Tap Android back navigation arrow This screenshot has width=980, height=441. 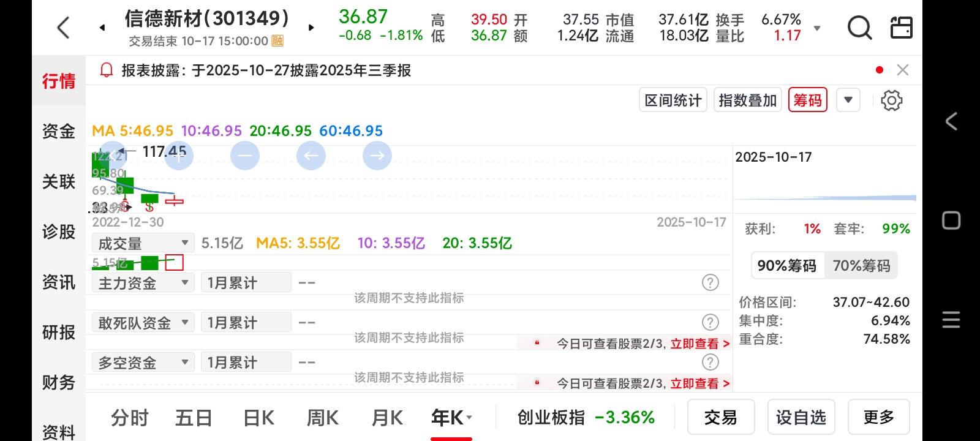951,121
